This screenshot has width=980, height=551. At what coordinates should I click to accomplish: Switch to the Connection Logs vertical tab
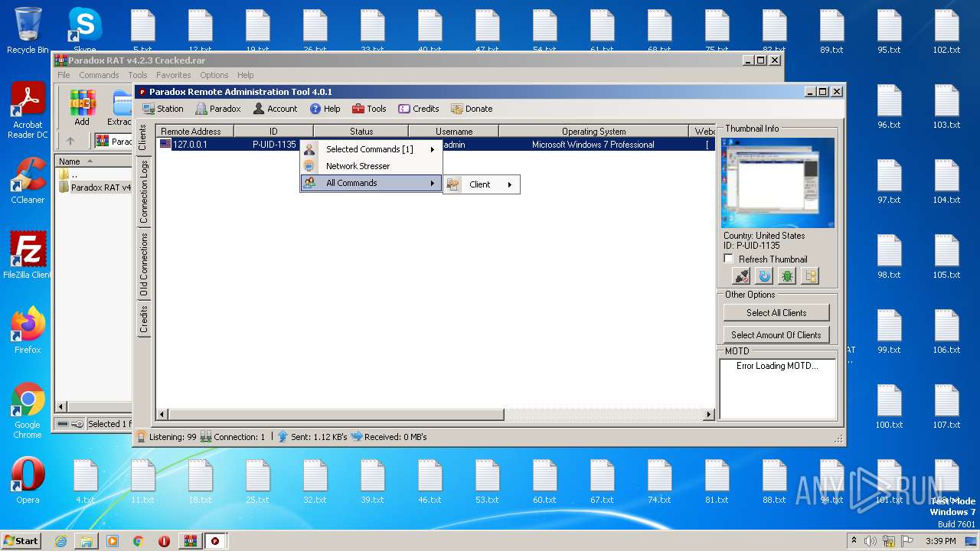click(142, 192)
